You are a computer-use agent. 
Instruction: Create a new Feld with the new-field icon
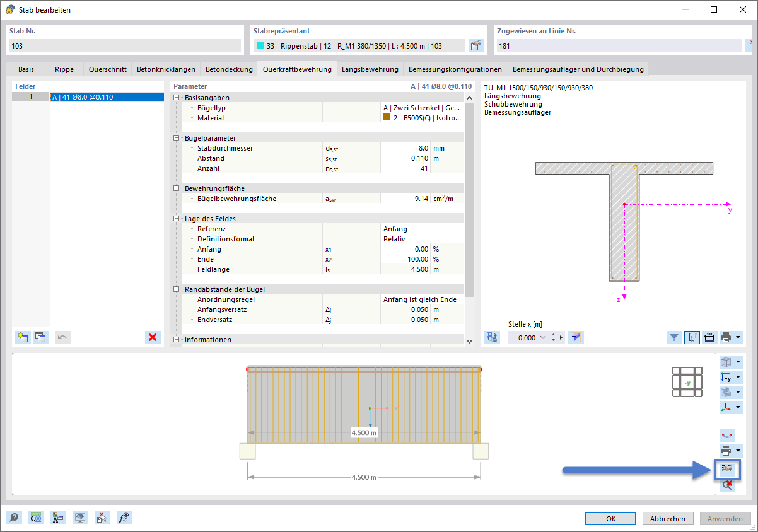[22, 337]
